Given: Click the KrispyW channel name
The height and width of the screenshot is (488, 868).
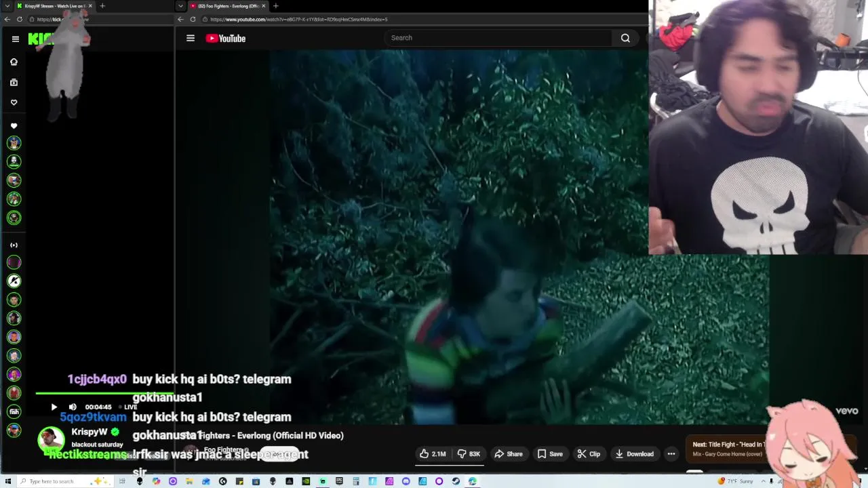Looking at the screenshot, I should point(89,432).
